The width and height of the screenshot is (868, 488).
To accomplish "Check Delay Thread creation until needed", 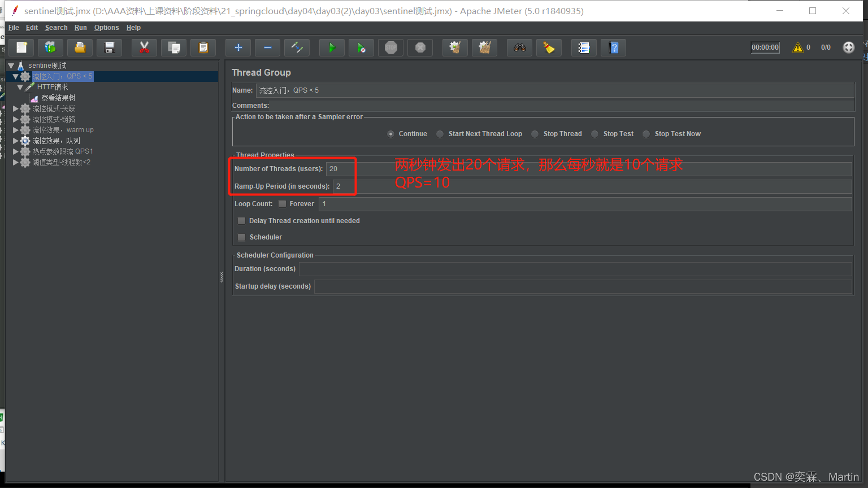I will tap(242, 221).
